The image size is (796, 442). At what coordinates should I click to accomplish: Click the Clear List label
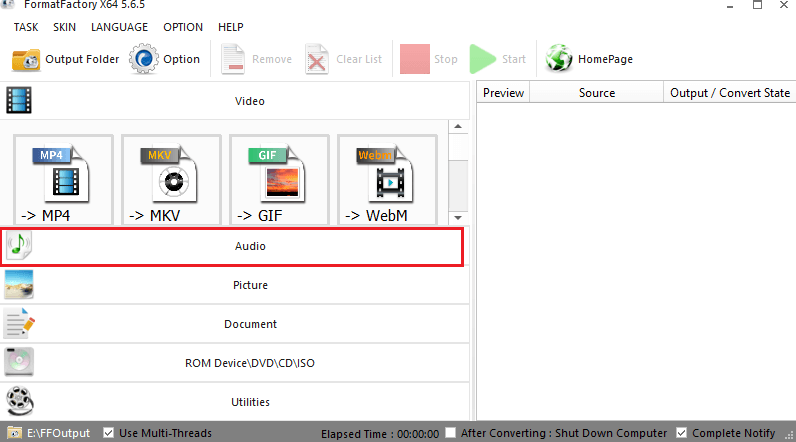point(359,59)
